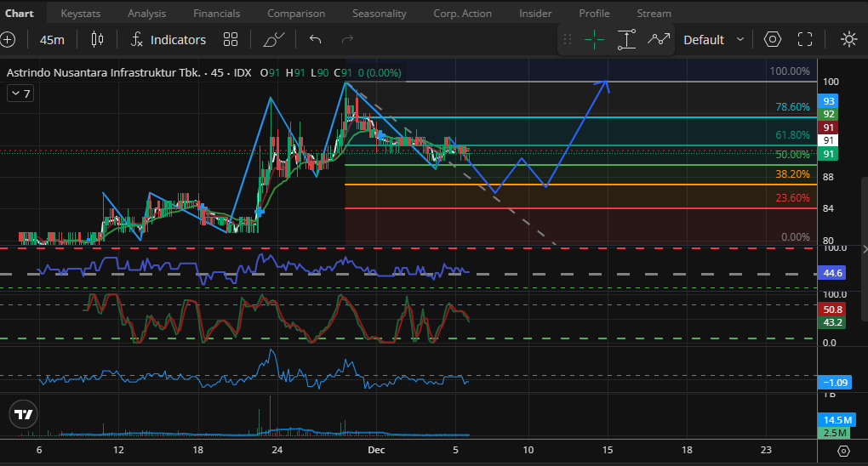Click the undo arrow
This screenshot has width=868, height=466.
[x=316, y=39]
